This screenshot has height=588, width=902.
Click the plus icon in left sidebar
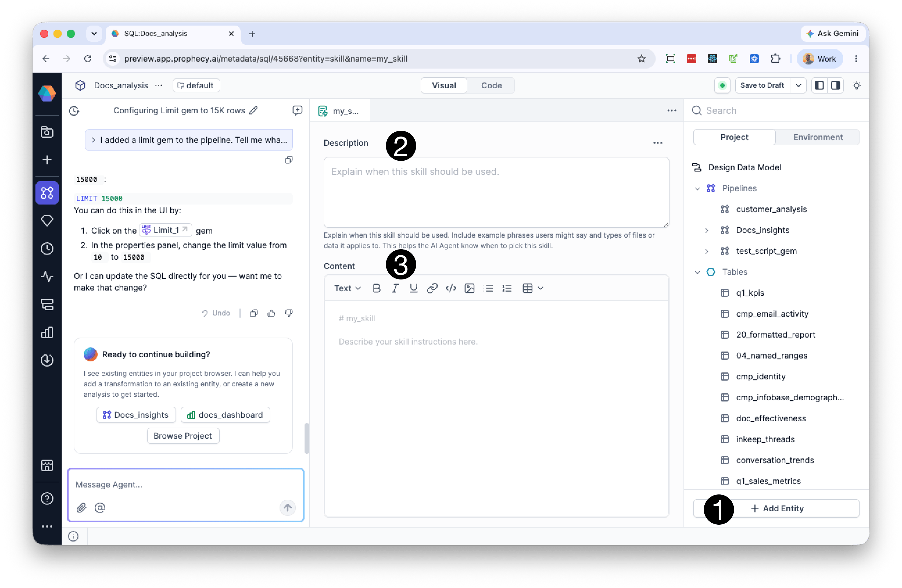[47, 160]
